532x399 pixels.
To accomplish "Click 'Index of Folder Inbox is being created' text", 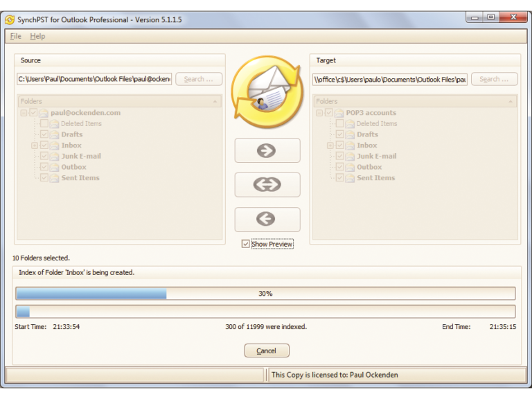I will coord(77,272).
